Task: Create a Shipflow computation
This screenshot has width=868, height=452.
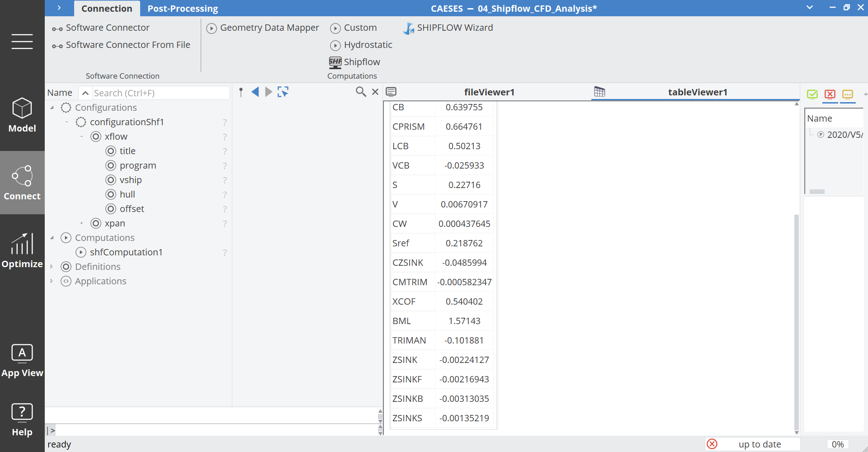Action: click(x=354, y=62)
